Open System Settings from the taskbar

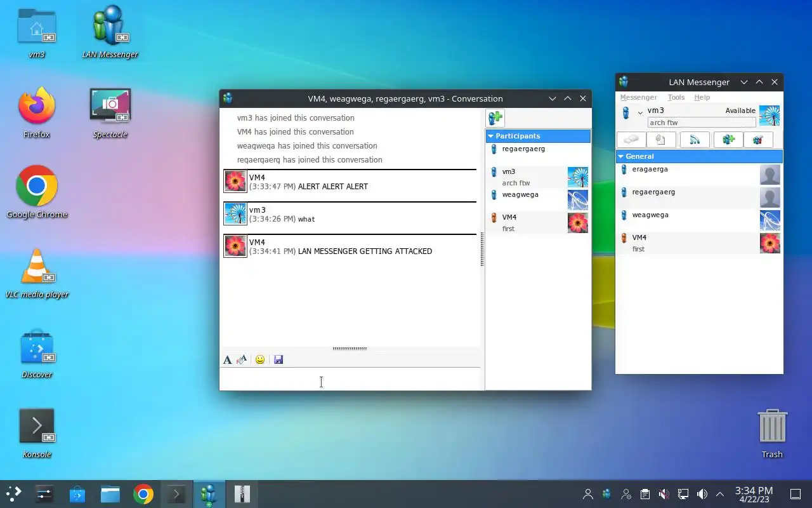pyautogui.click(x=44, y=494)
